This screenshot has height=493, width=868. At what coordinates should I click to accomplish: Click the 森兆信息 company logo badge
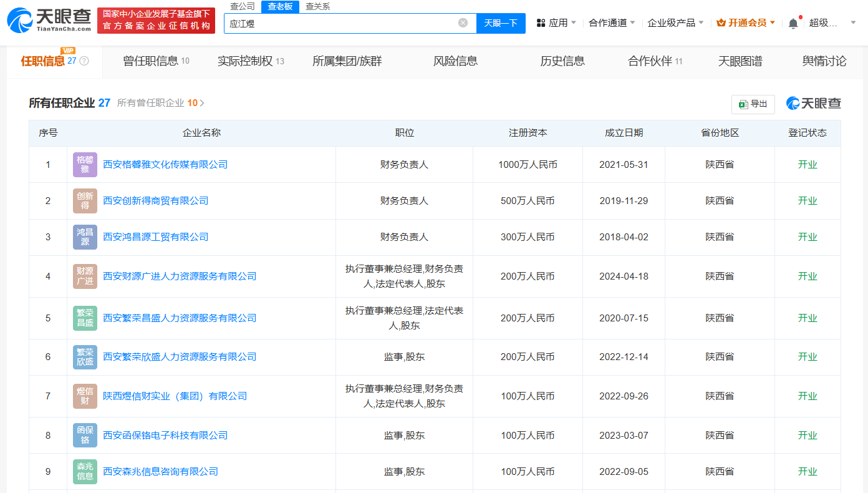[x=85, y=472]
